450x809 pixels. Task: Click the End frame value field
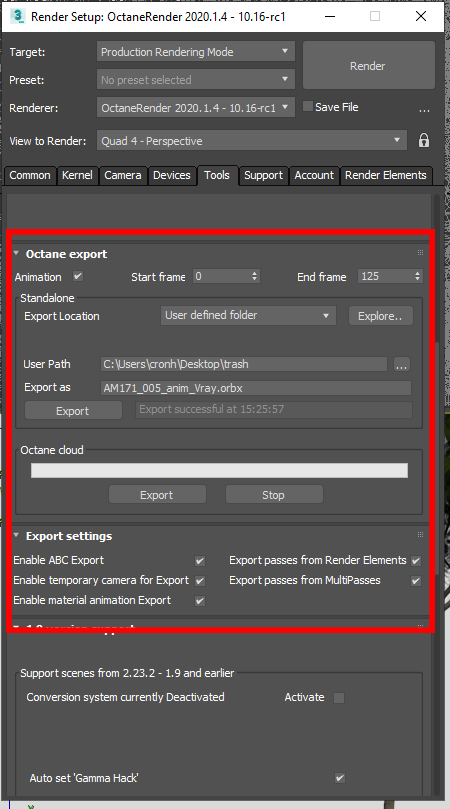click(385, 277)
